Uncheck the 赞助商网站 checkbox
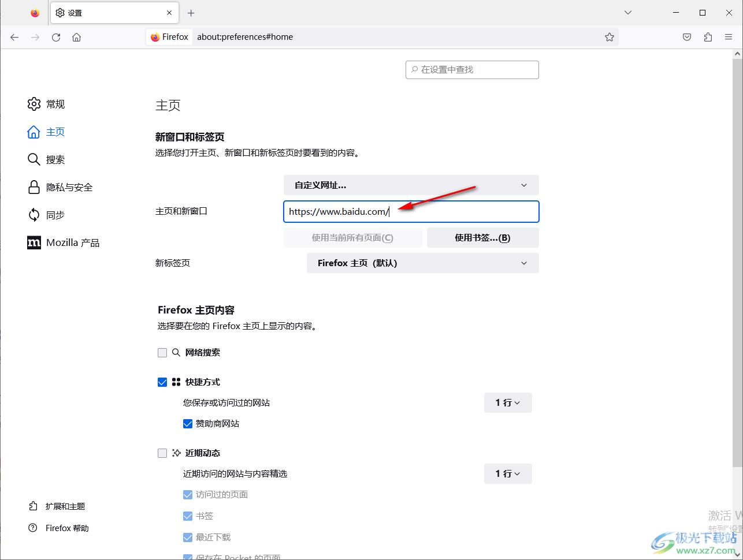This screenshot has height=560, width=743. coord(188,424)
